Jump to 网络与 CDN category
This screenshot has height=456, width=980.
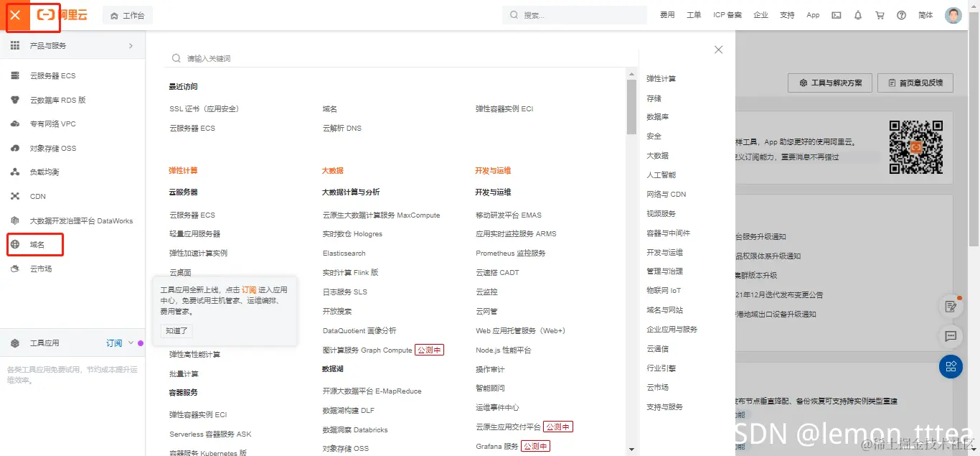pyautogui.click(x=666, y=195)
